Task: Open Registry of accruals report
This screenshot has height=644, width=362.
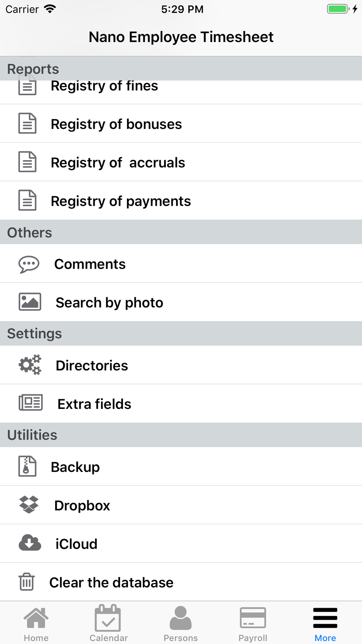Action: 181,162
